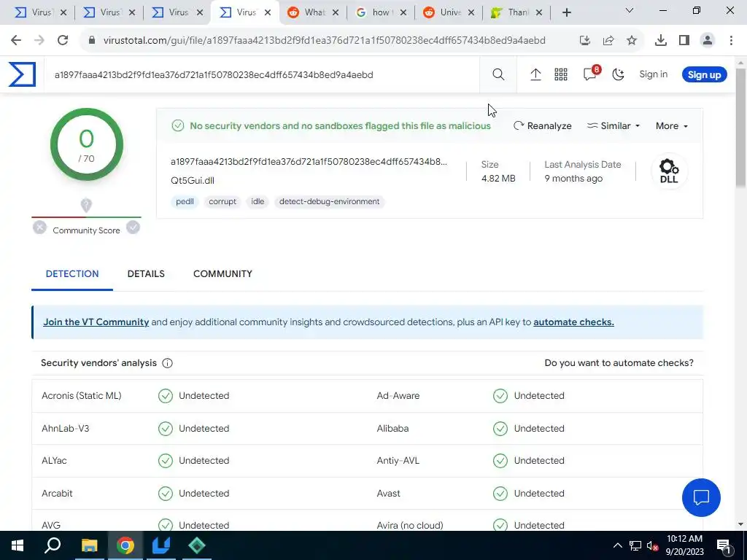747x560 pixels.
Task: Switch to the first VirusTotal tab
Action: tap(41, 12)
